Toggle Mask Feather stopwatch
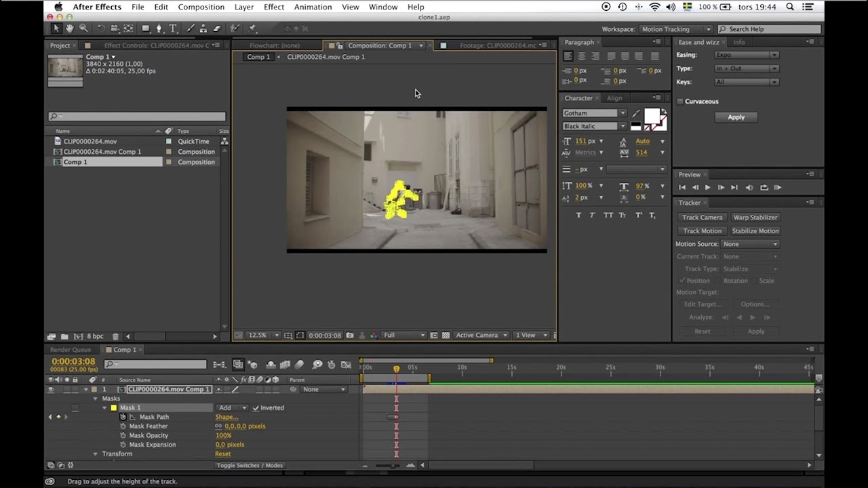868x488 pixels. click(123, 426)
